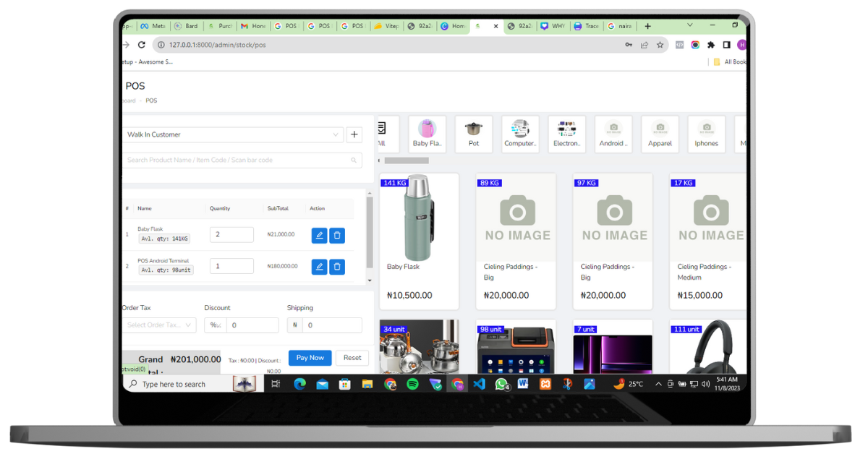Open the browser tab search chevron
This screenshot has height=454, width=868.
[x=690, y=25]
